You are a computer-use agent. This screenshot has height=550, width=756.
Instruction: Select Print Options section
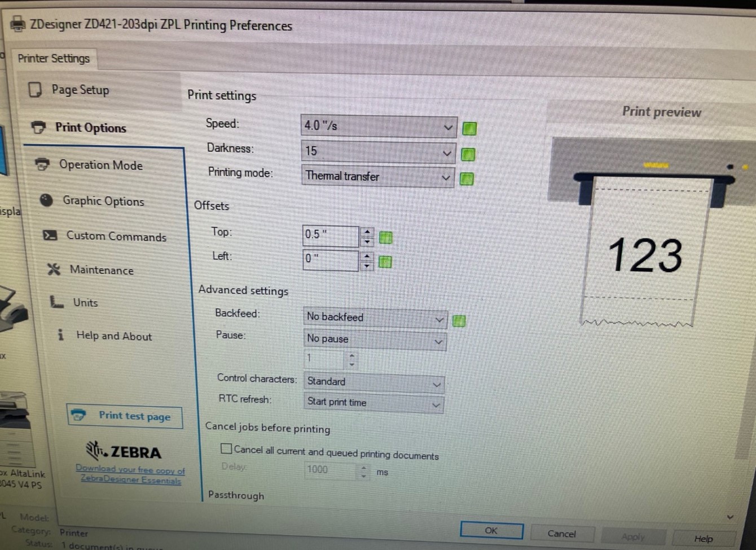pyautogui.click(x=90, y=127)
